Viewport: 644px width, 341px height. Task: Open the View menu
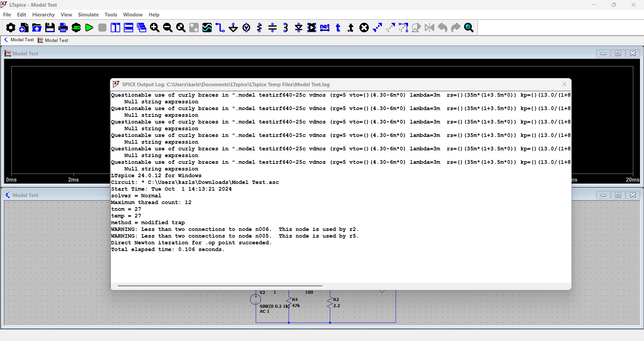(x=66, y=15)
